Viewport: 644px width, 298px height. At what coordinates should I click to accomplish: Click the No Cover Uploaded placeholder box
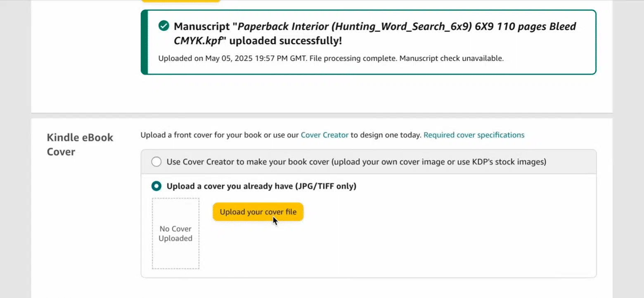pyautogui.click(x=175, y=234)
